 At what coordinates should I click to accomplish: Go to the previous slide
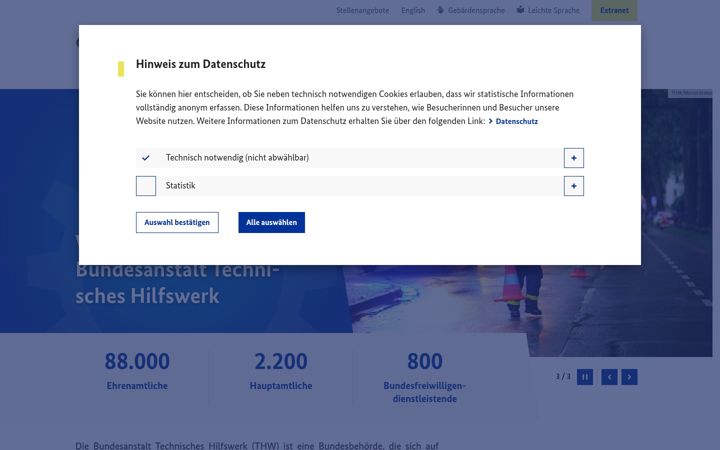point(609,377)
